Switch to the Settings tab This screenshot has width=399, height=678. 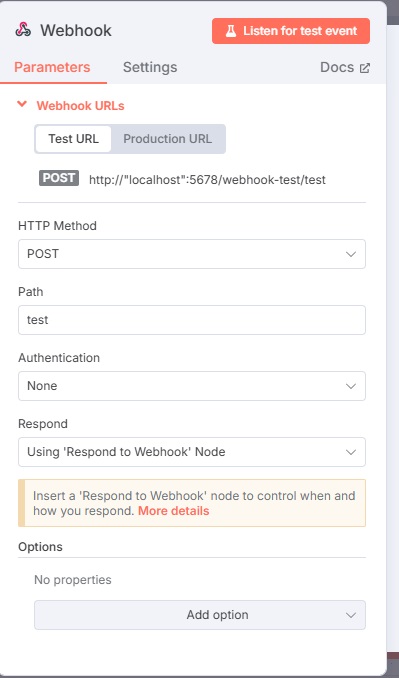pyautogui.click(x=150, y=67)
